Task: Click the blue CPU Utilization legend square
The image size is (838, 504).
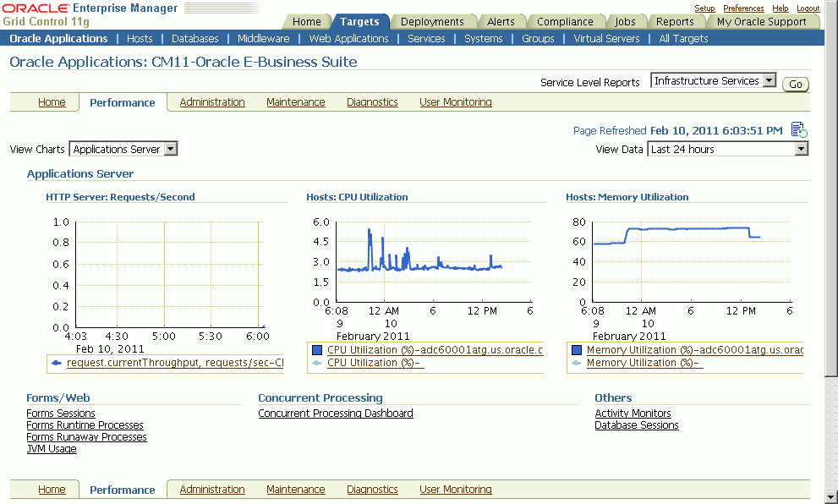Action: coord(317,350)
